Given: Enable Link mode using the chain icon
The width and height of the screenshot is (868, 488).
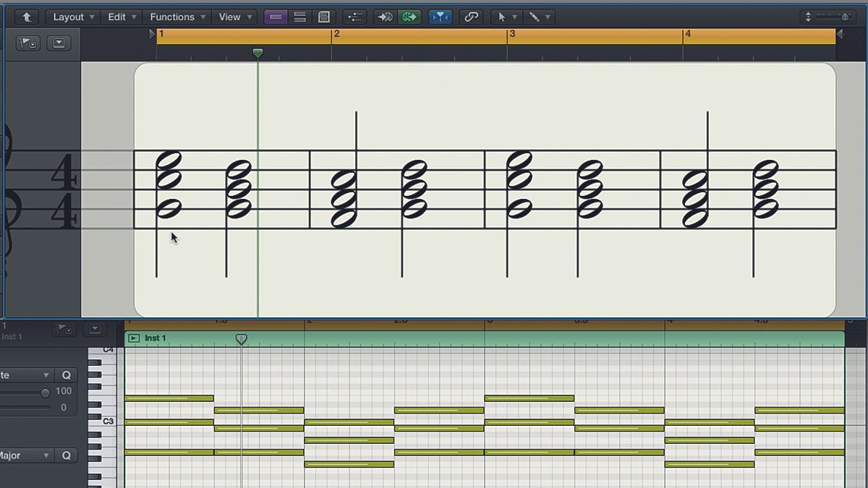Looking at the screenshot, I should 472,17.
